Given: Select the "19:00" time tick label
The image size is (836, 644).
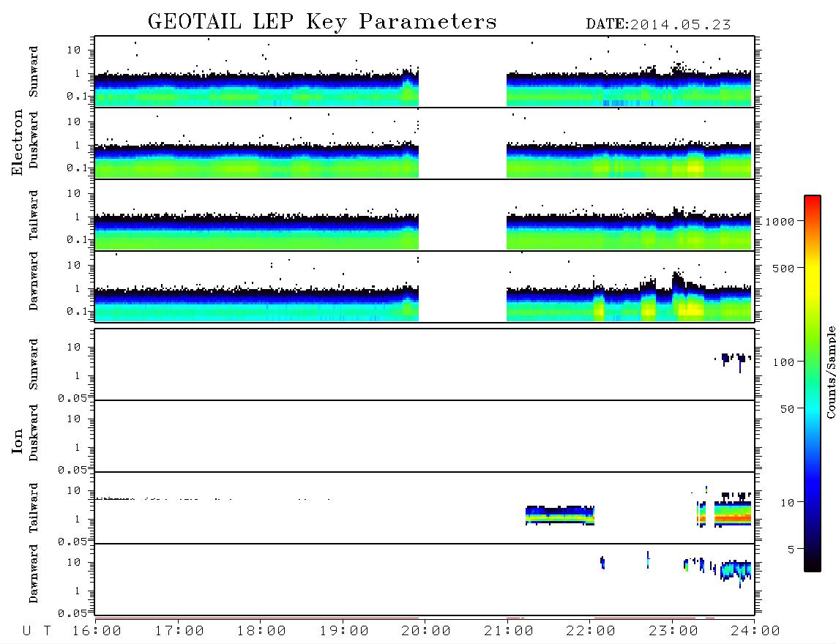Looking at the screenshot, I should [344, 632].
